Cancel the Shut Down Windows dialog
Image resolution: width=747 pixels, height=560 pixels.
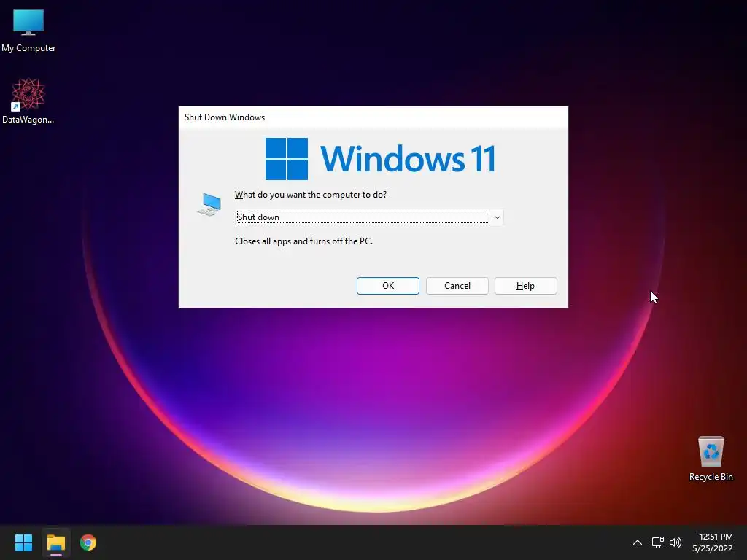457,286
